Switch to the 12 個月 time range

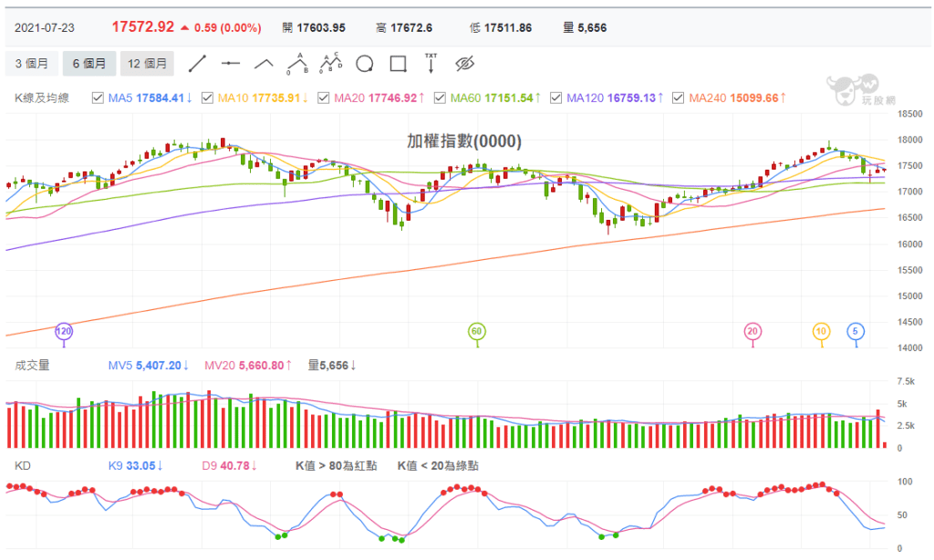coord(147,64)
